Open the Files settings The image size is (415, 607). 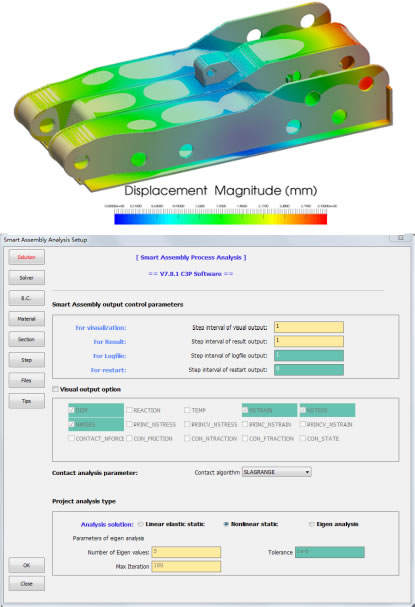pyautogui.click(x=26, y=380)
